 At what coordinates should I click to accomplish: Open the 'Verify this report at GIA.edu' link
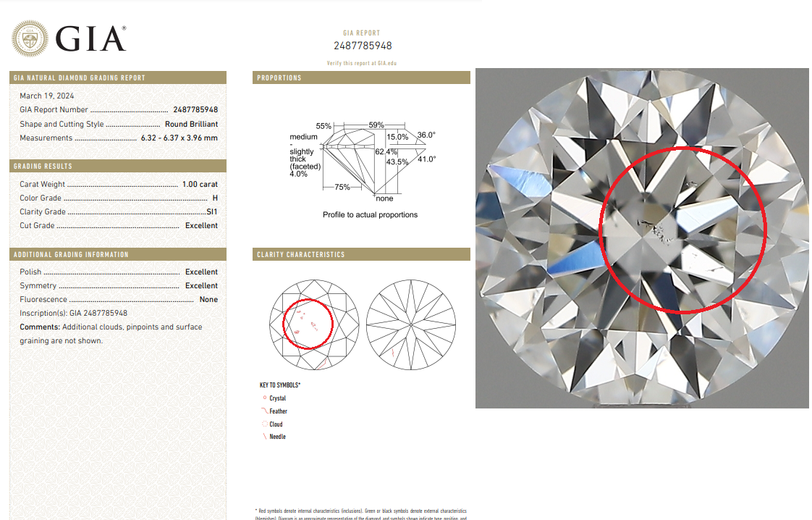pyautogui.click(x=361, y=63)
